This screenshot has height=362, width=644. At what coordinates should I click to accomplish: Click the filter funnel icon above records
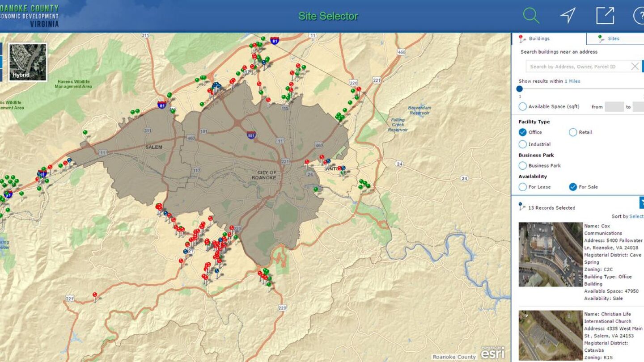(x=642, y=202)
